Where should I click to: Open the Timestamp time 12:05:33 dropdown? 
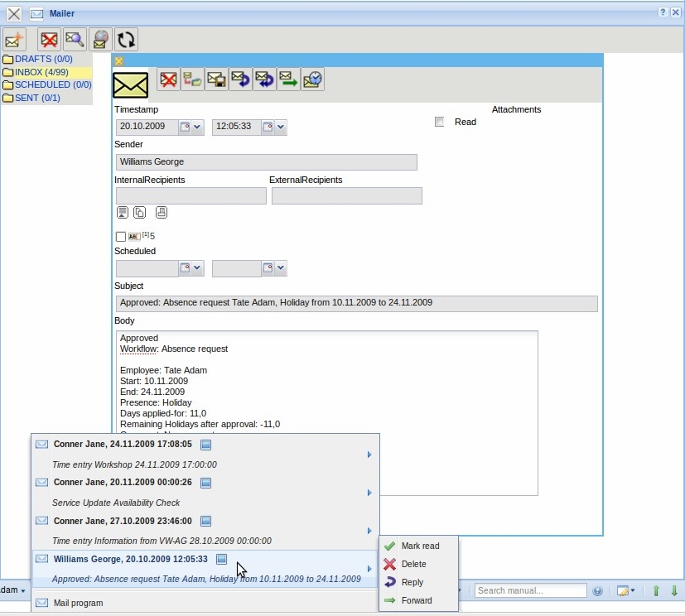click(x=281, y=128)
